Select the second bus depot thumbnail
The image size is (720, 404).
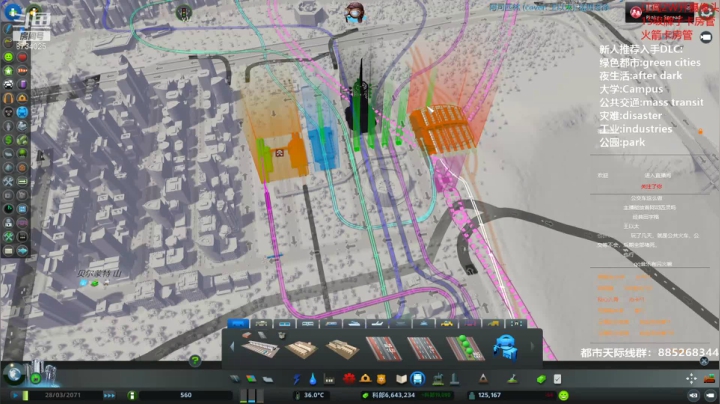[x=342, y=348]
